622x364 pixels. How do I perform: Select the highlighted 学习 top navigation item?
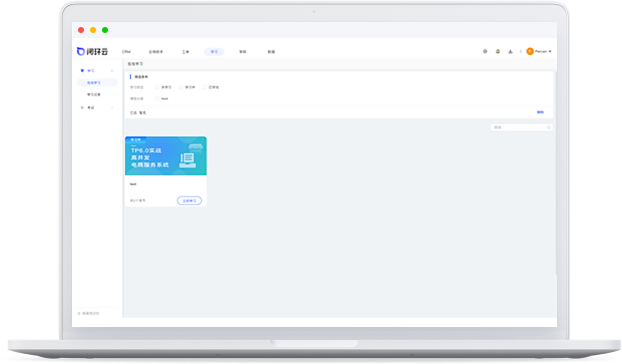point(214,52)
